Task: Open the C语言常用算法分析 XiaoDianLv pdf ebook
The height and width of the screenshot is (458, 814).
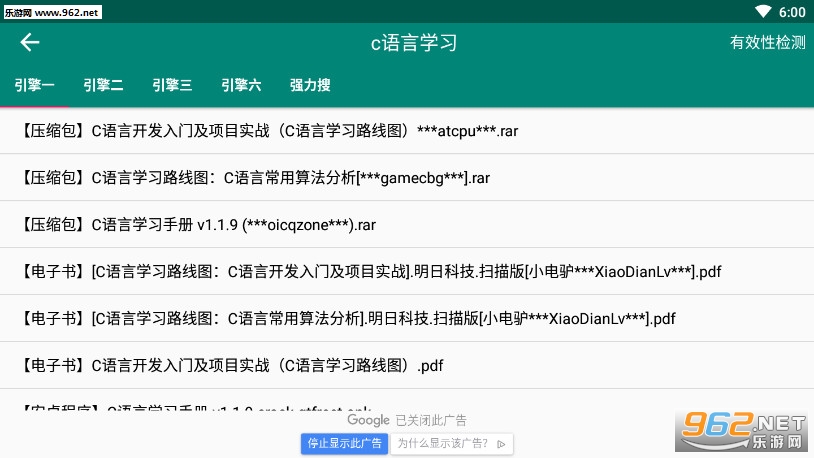Action: tap(407, 318)
